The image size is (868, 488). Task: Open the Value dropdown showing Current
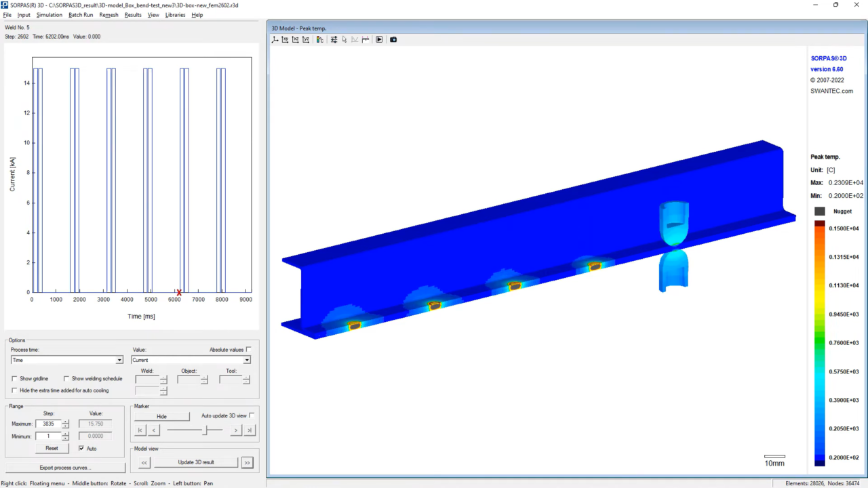click(x=191, y=360)
